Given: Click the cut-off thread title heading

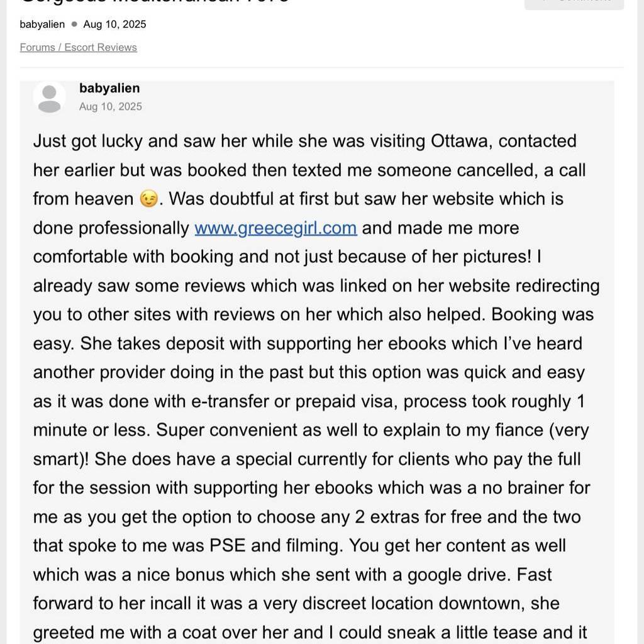Looking at the screenshot, I should point(155,2).
